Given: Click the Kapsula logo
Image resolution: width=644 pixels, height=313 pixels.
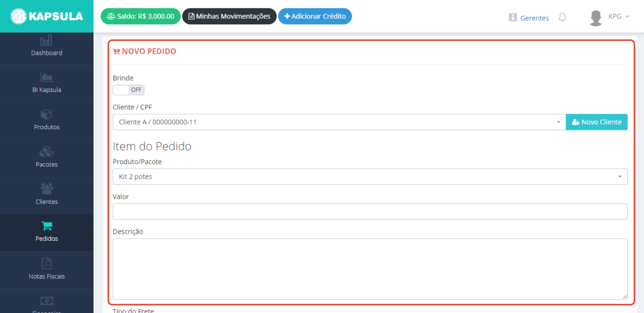Looking at the screenshot, I should [47, 16].
